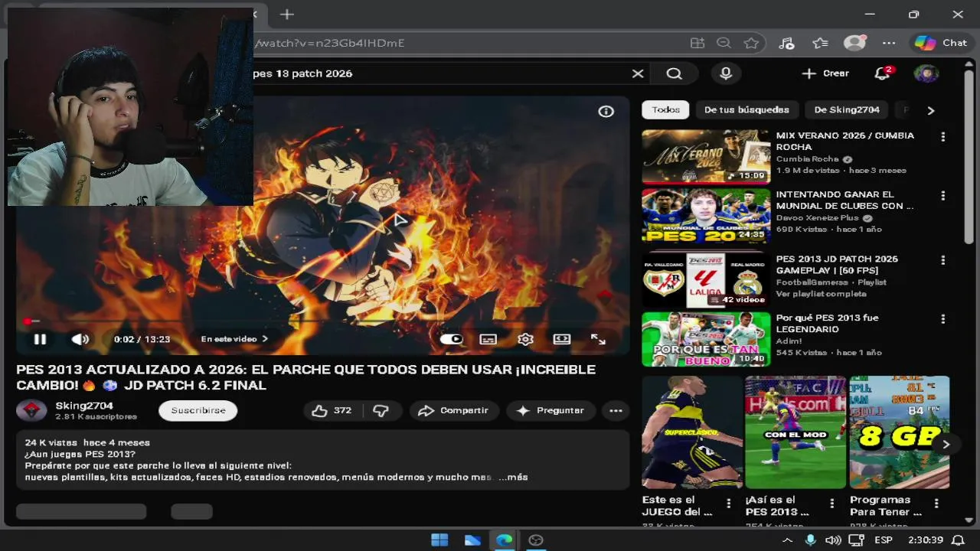Click the video progress bar

pyautogui.click(x=322, y=321)
